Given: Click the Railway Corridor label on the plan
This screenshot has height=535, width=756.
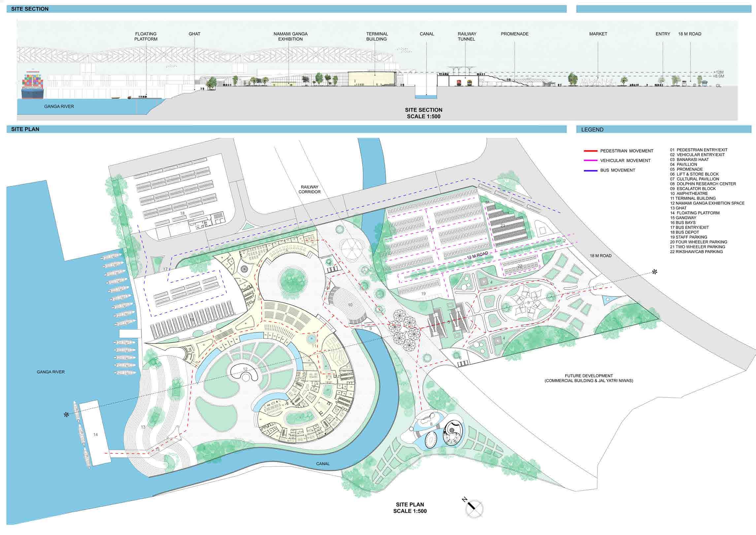Looking at the screenshot, I should [x=309, y=189].
